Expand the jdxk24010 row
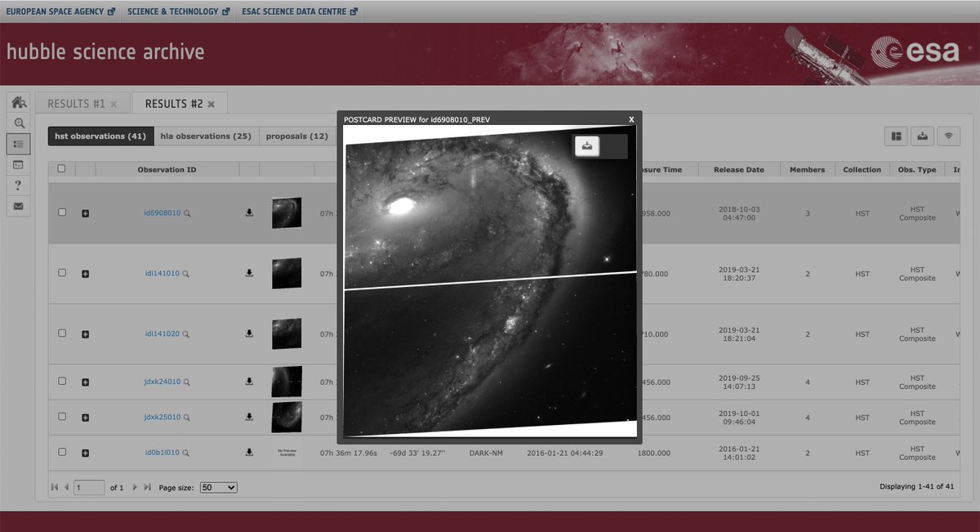Viewport: 980px width, 532px height. (x=86, y=382)
